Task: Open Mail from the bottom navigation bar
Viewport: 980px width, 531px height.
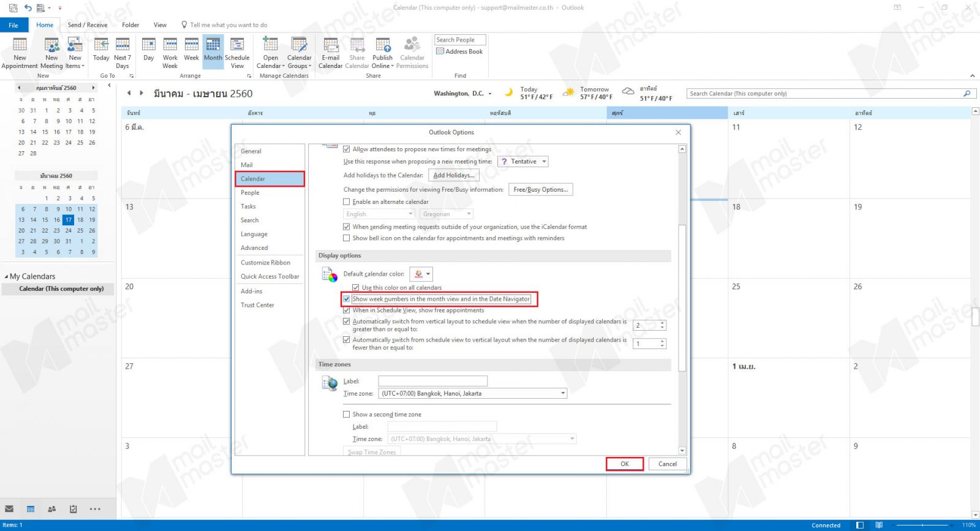Action: (9, 509)
